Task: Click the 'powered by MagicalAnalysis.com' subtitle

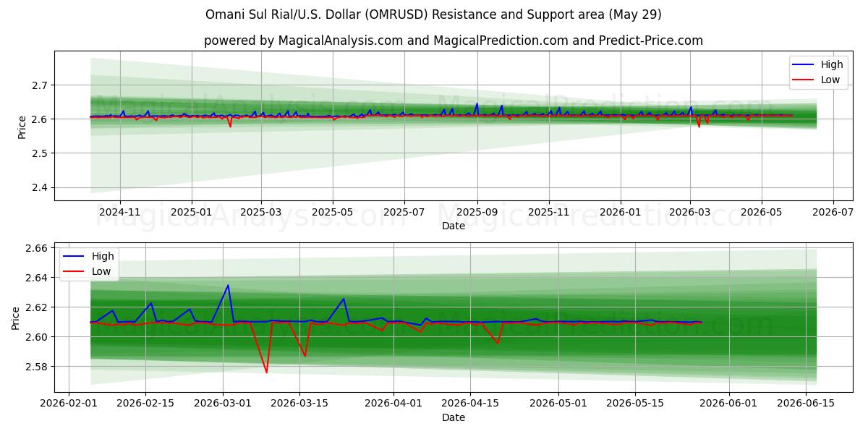Action: [454, 41]
